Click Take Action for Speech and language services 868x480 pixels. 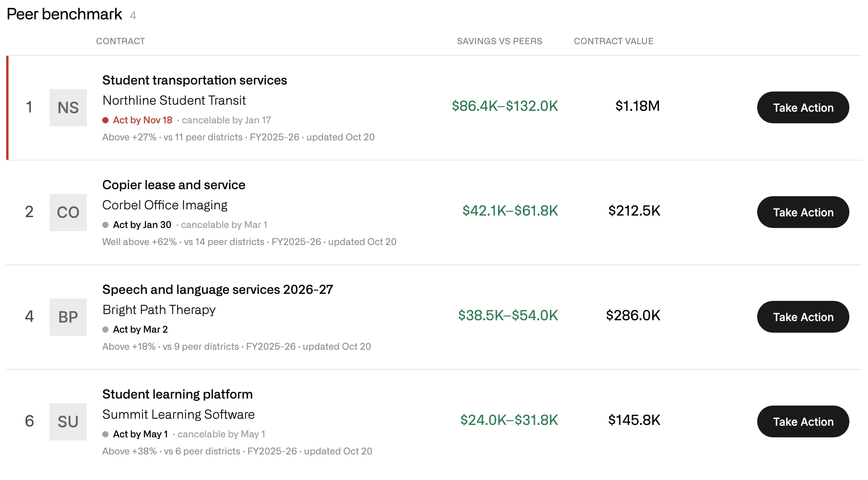(x=803, y=317)
